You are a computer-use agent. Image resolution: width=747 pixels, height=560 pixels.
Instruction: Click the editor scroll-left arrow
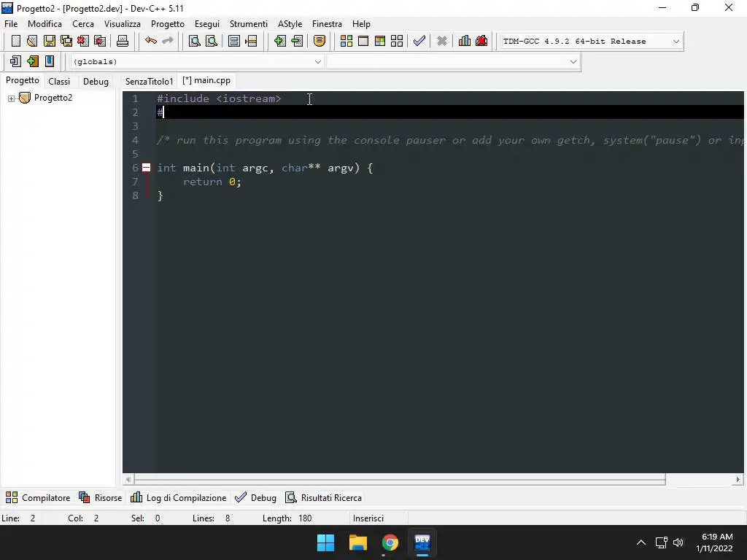128,480
